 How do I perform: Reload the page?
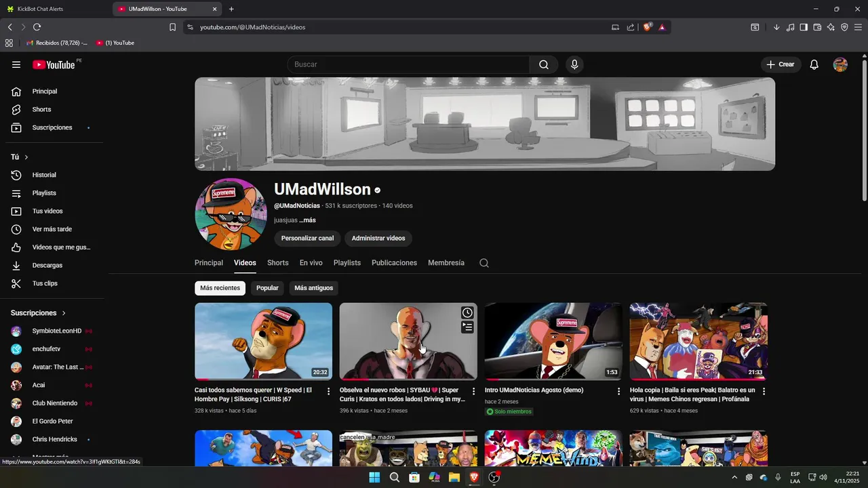pyautogui.click(x=37, y=27)
